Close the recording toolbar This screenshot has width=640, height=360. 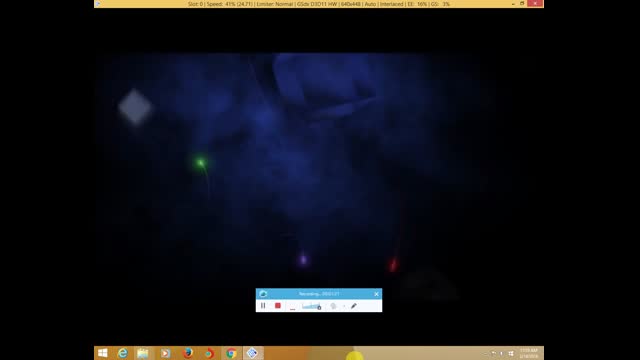376,294
